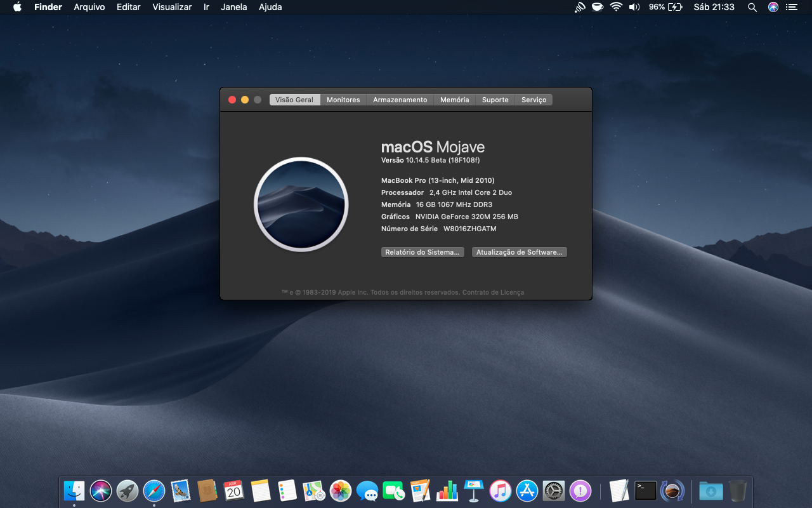Click the macOS Mojave round logo
This screenshot has width=812, height=508.
301,204
